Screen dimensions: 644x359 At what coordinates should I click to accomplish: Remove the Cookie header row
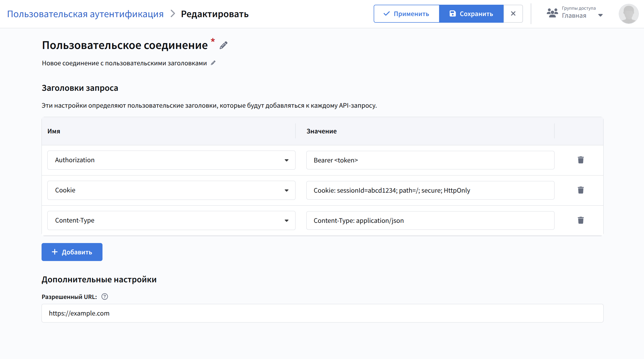[x=581, y=190]
